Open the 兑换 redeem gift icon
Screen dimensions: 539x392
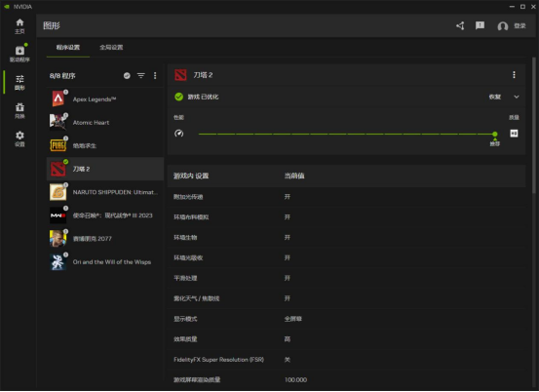click(x=19, y=110)
